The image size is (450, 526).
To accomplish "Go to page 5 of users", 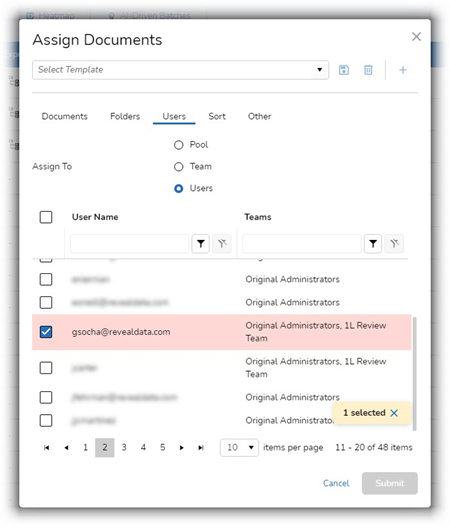I will click(x=162, y=448).
